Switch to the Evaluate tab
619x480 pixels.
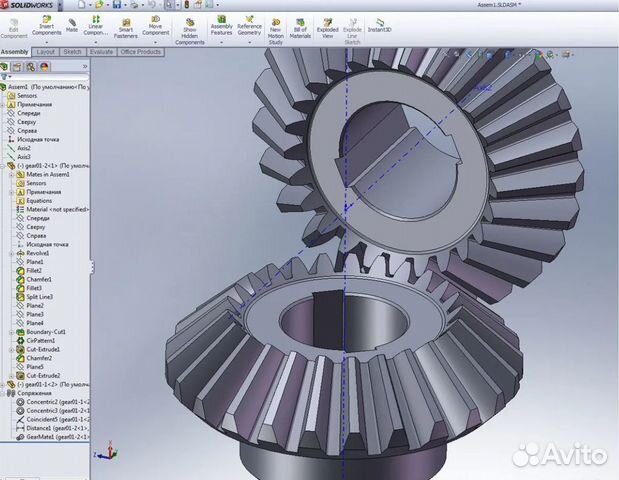[101, 51]
